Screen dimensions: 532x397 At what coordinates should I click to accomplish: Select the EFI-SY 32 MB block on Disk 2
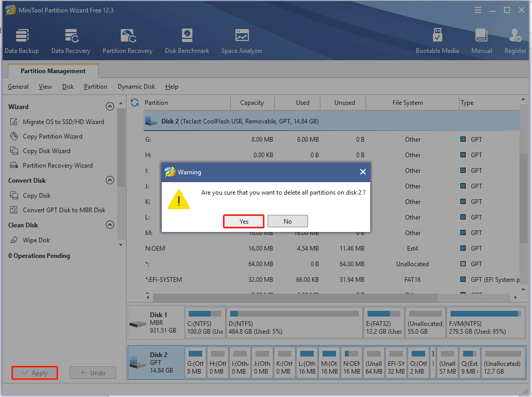(396, 362)
